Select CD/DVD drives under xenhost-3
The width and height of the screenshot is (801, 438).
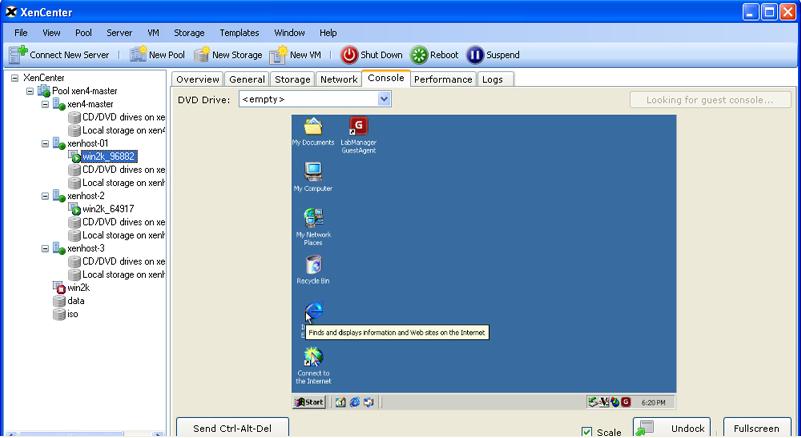tap(123, 262)
